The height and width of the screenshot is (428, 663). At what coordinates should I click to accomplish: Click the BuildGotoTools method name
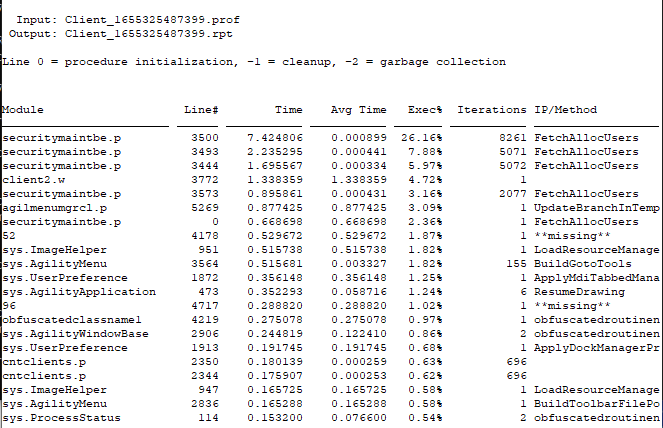[x=583, y=264]
